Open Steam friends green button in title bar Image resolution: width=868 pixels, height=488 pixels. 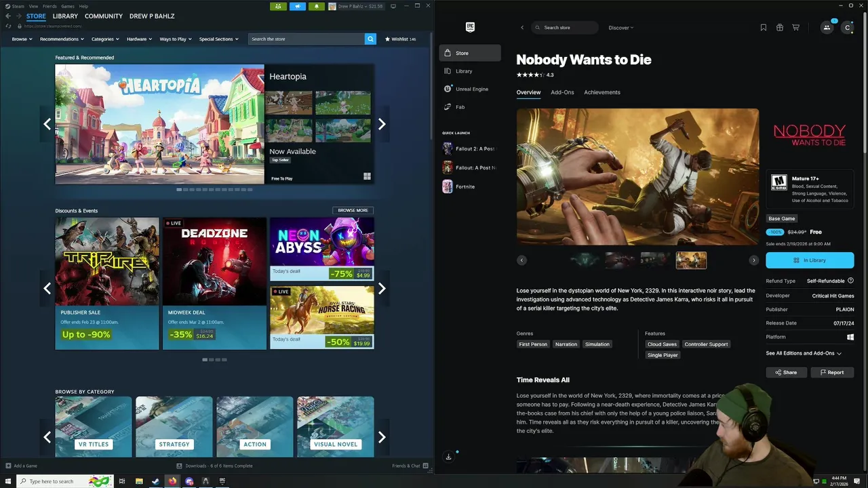(278, 6)
